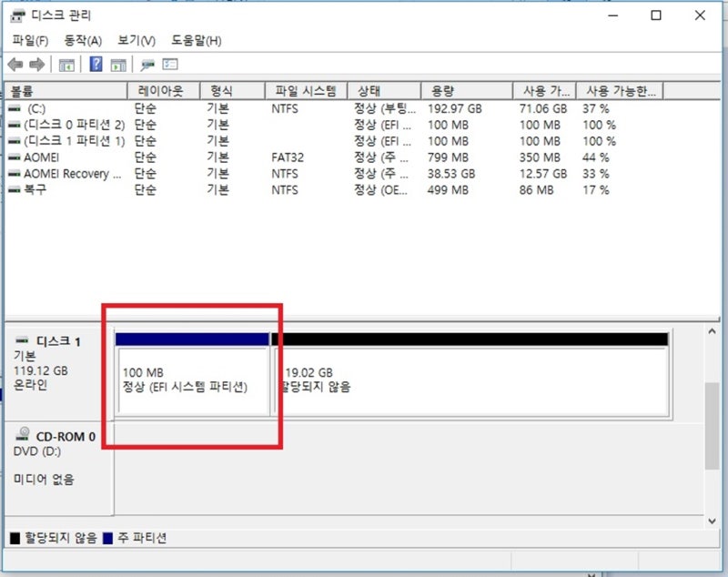Minimize the Disk Management window
The height and width of the screenshot is (577, 728).
tap(612, 15)
